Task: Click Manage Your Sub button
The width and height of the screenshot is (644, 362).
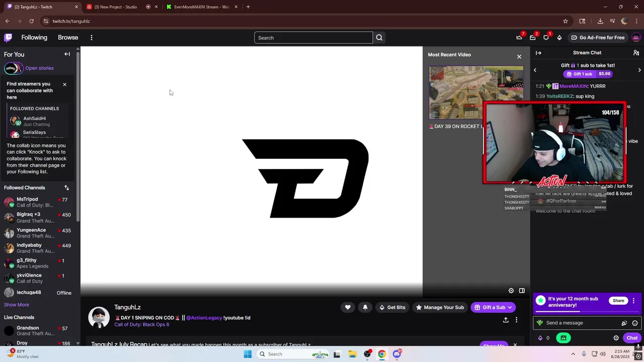Action: [439, 307]
